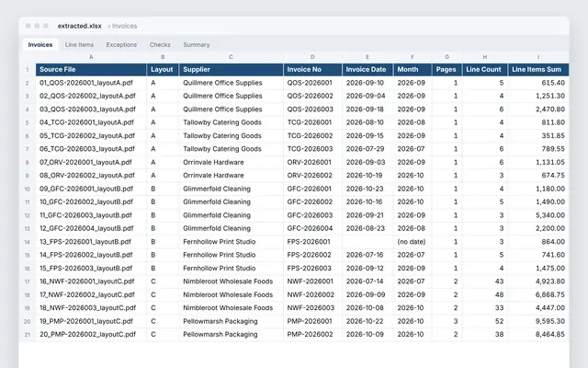Click the Supplier header cell
The height and width of the screenshot is (368, 588).
tap(231, 70)
